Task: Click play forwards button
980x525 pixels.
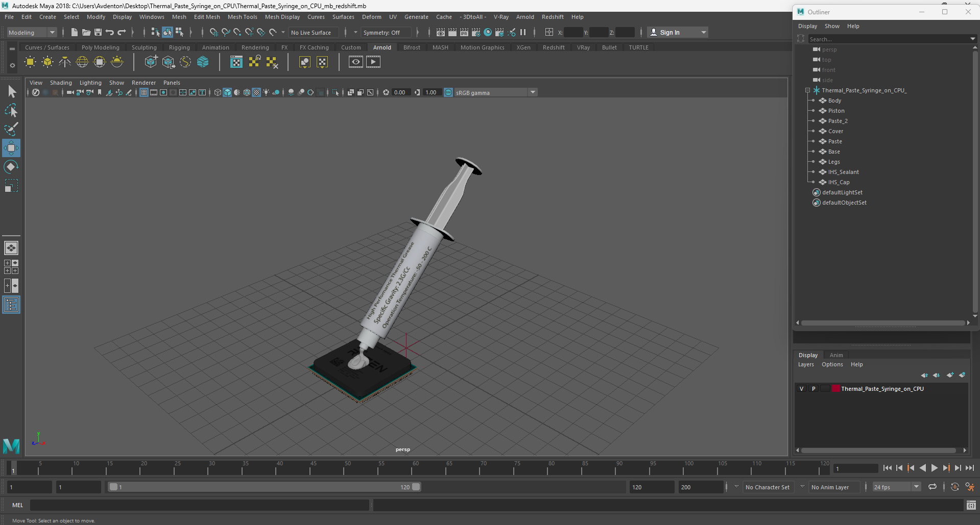Action: (934, 468)
